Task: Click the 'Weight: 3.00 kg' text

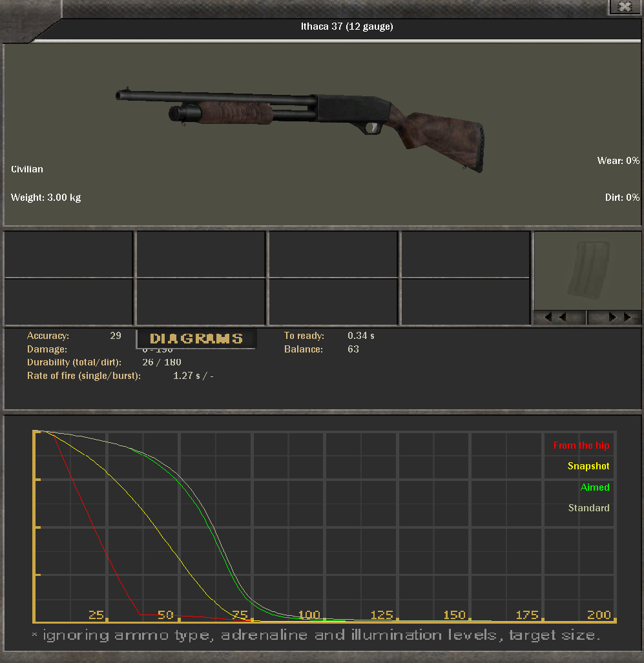Action: [46, 198]
